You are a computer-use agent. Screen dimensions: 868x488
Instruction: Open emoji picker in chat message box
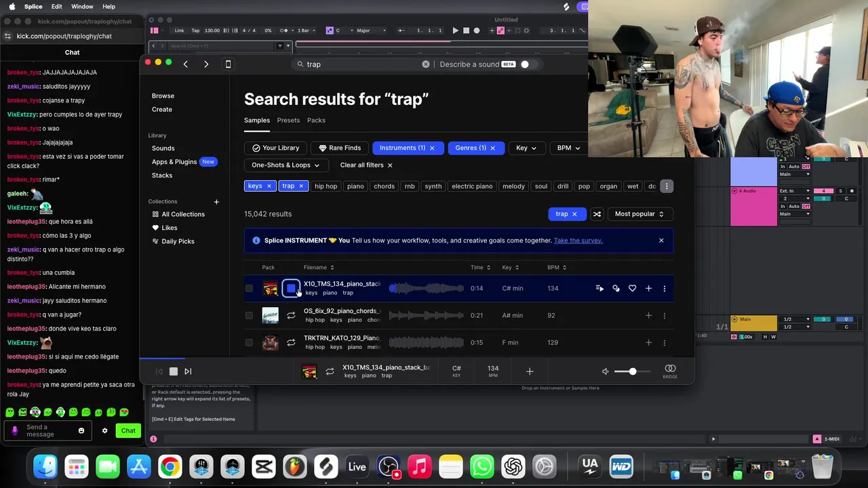tap(81, 430)
